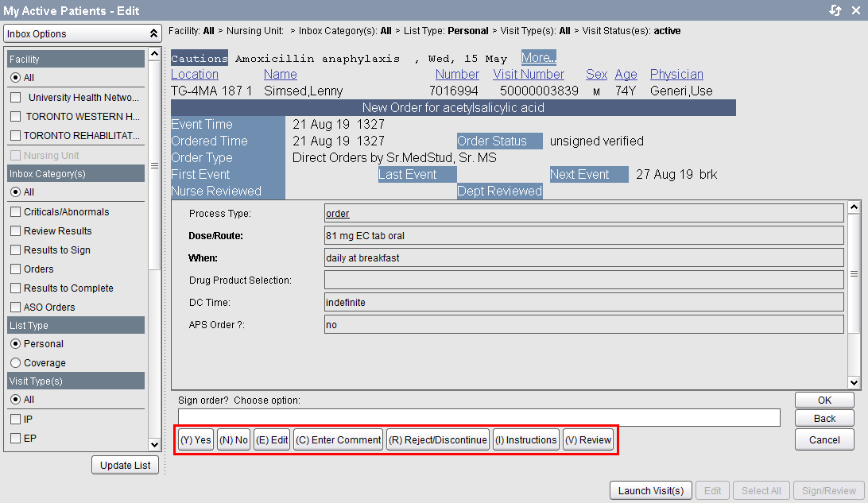This screenshot has height=503, width=868.
Task: Click the Location column header link
Action: (x=195, y=75)
